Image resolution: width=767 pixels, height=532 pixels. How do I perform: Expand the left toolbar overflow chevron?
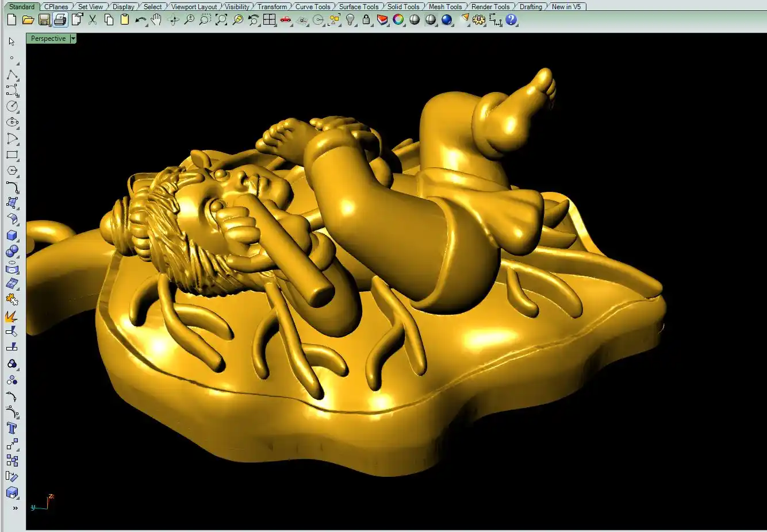coord(15,508)
